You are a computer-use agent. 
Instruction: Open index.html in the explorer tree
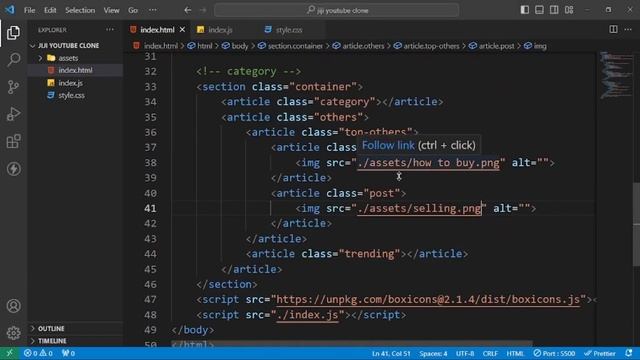(75, 70)
